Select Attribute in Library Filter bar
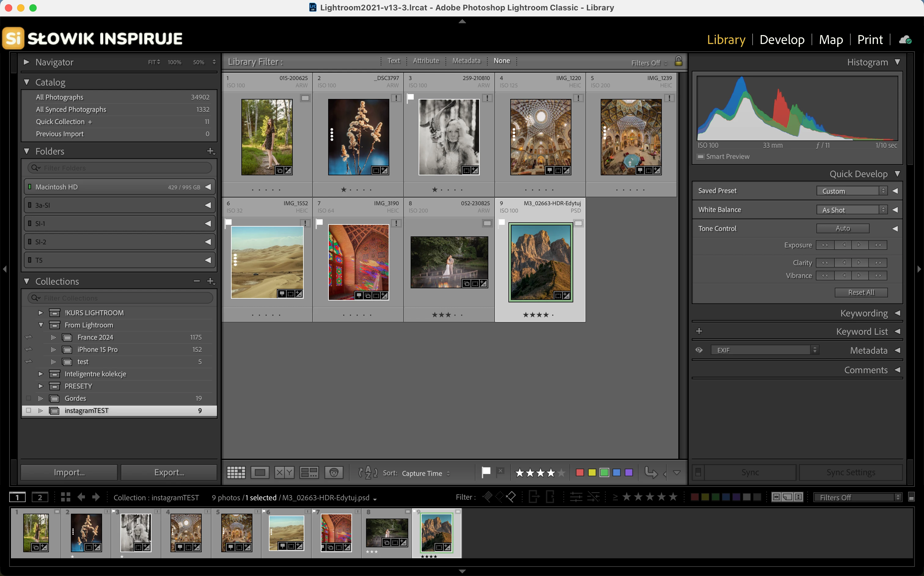This screenshot has width=924, height=576. pyautogui.click(x=426, y=61)
